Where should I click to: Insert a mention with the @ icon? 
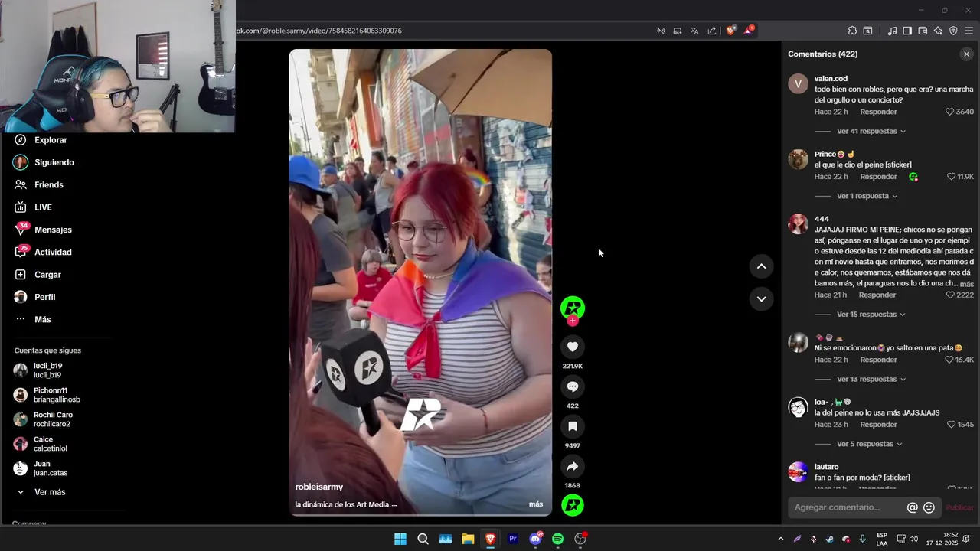pos(912,507)
